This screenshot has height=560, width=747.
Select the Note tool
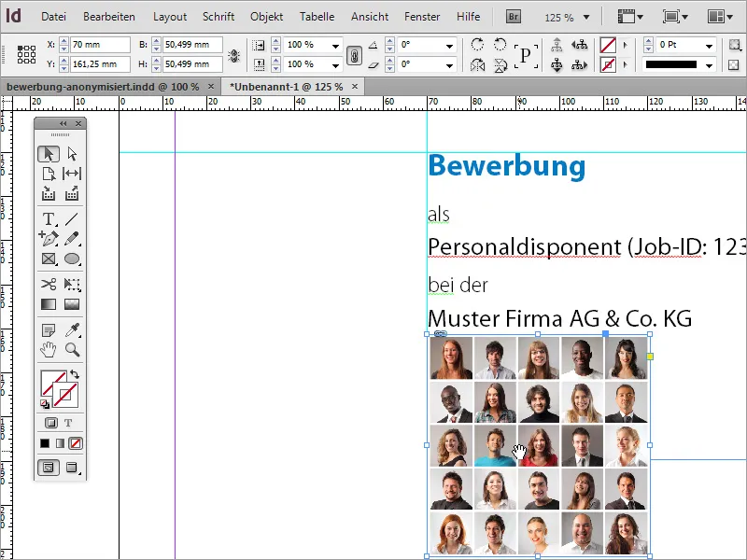49,330
